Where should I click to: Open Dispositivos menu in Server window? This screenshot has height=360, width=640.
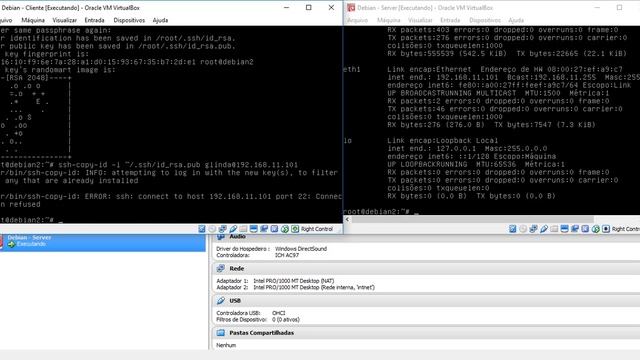point(485,20)
